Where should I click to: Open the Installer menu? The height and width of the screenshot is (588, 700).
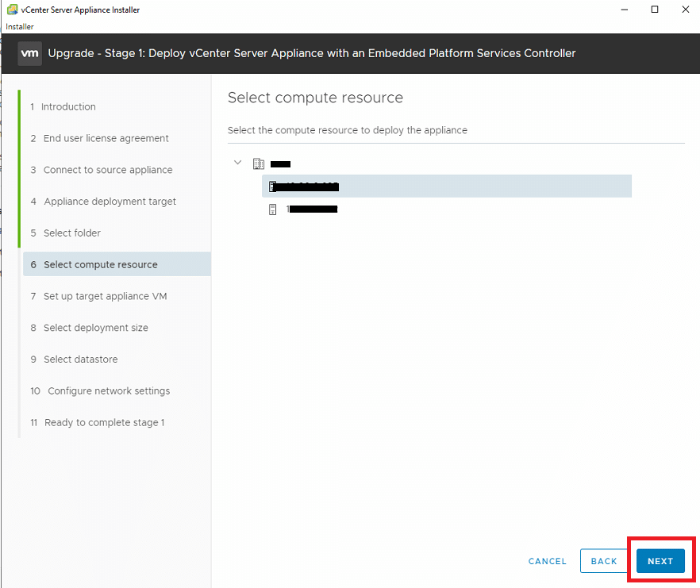point(20,26)
